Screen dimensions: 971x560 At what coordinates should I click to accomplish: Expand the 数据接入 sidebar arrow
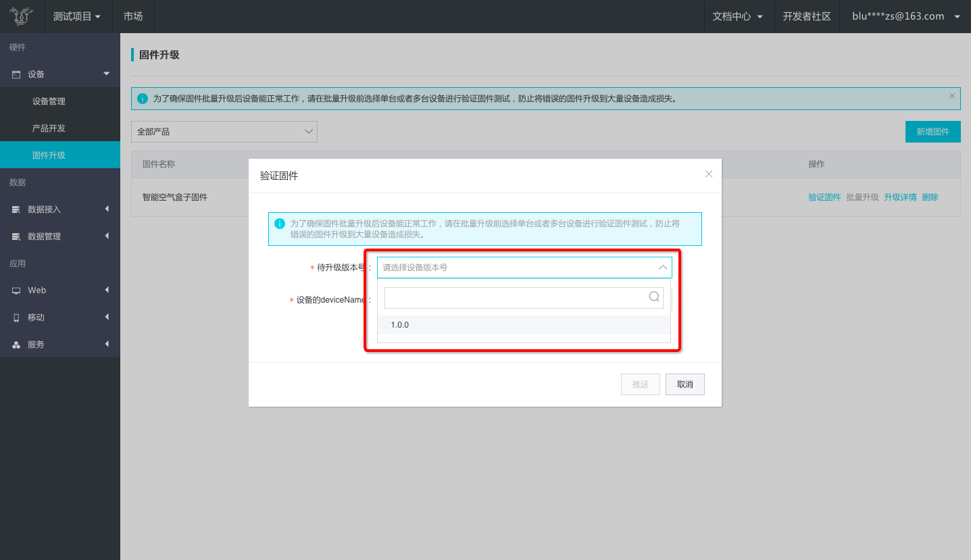point(107,209)
